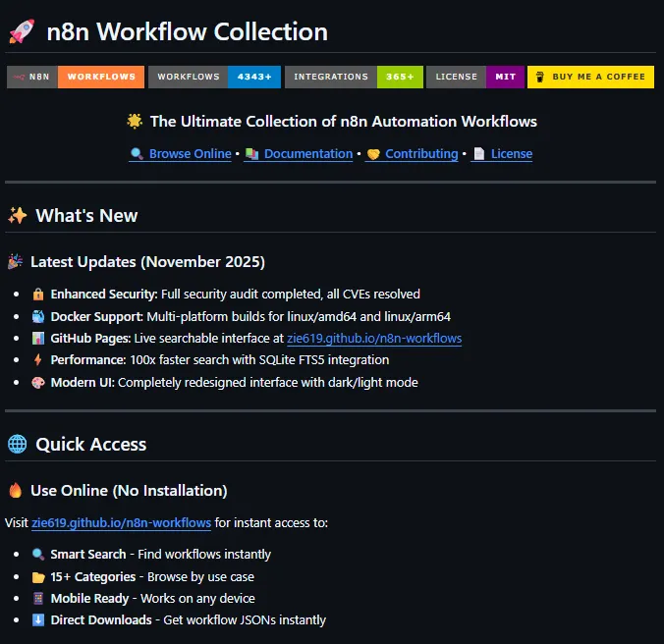Click 'Latest Updates (November 2025)' heading
This screenshot has width=664, height=644.
(147, 261)
